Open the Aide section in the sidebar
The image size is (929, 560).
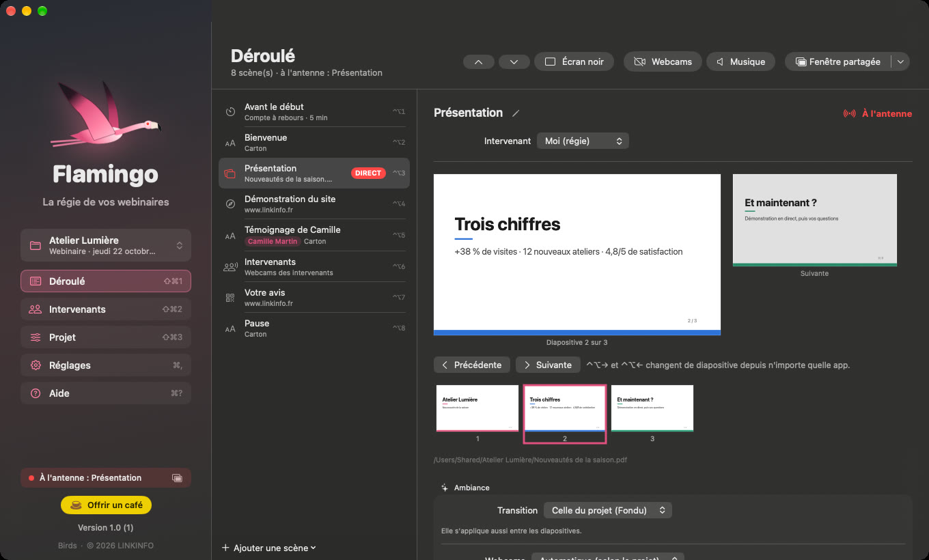tap(106, 393)
